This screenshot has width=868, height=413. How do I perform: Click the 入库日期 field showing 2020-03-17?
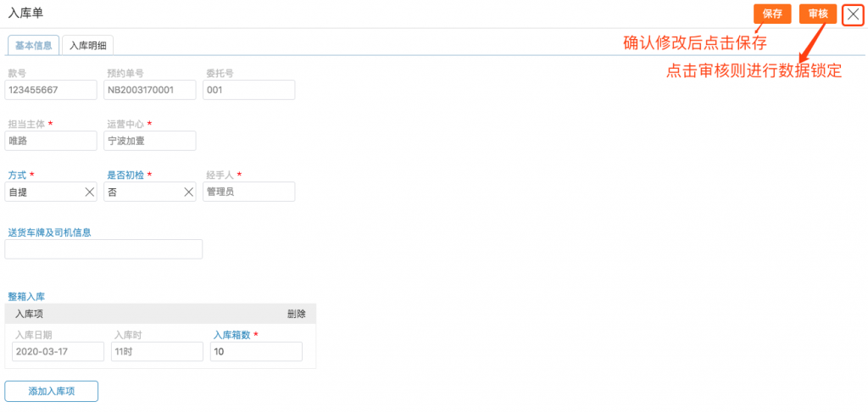58,352
